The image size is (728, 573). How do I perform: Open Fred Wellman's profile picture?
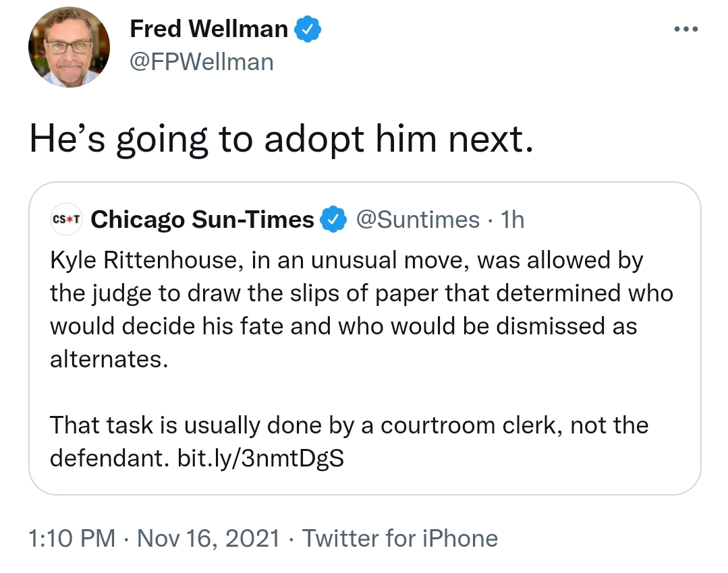[x=69, y=47]
